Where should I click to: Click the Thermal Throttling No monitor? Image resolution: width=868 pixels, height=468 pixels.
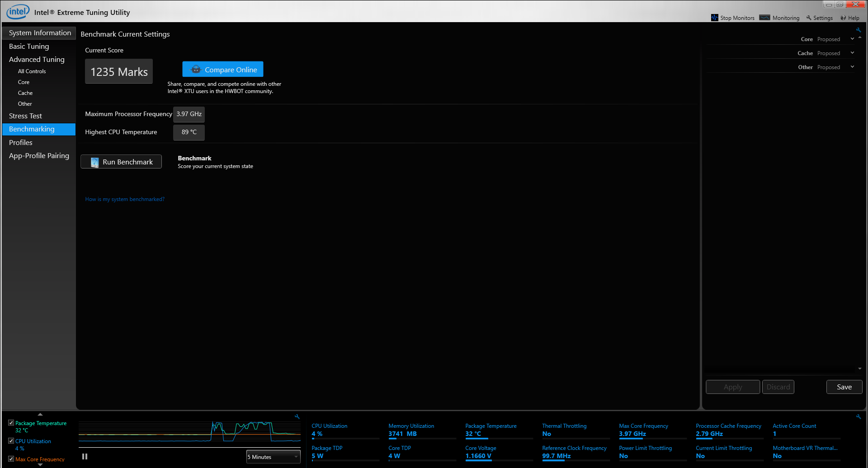[576, 431]
